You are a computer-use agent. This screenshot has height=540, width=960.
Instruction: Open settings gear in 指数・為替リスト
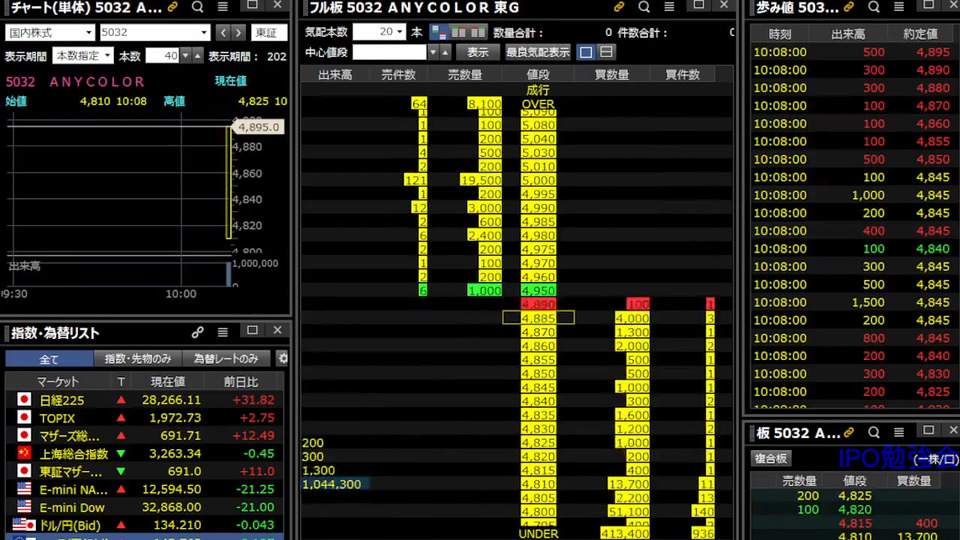click(x=283, y=358)
